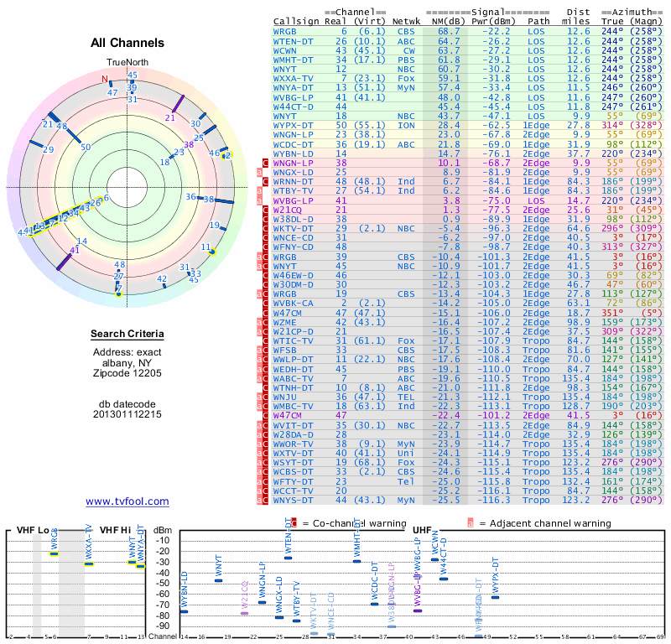Image resolution: width=671 pixels, height=644 pixels.
Task: Click the WTNH-DT callsign
Action: pos(293,388)
